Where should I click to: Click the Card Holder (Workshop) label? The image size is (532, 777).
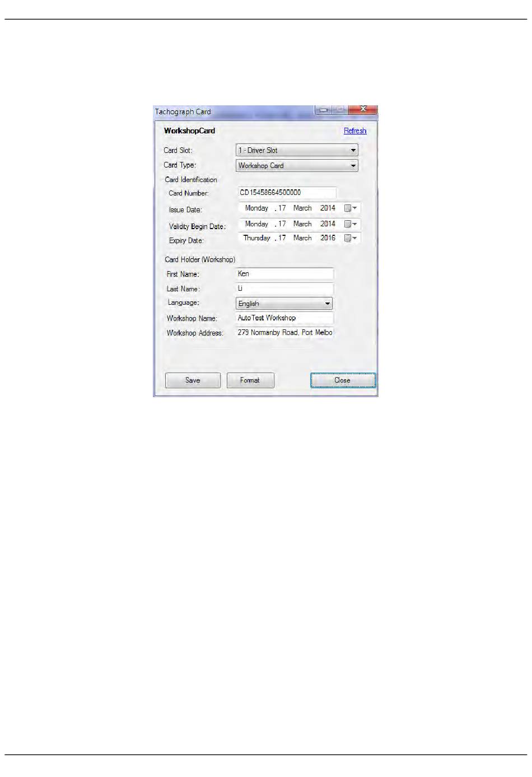(200, 260)
